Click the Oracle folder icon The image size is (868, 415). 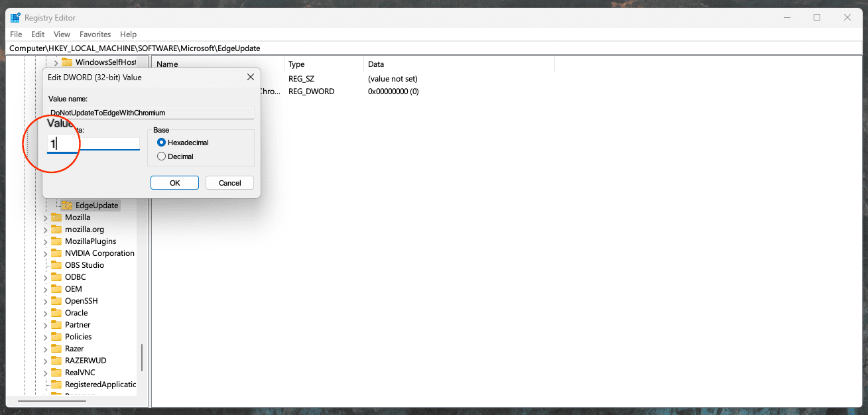click(x=56, y=313)
